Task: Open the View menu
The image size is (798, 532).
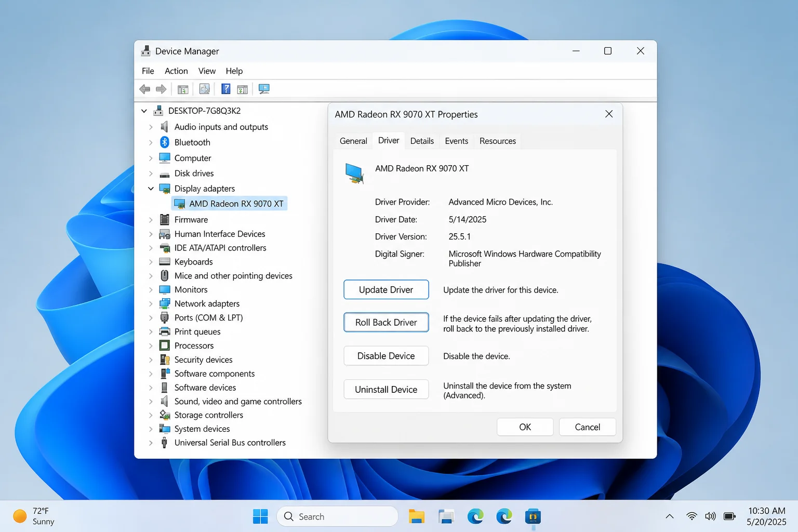Action: tap(207, 71)
